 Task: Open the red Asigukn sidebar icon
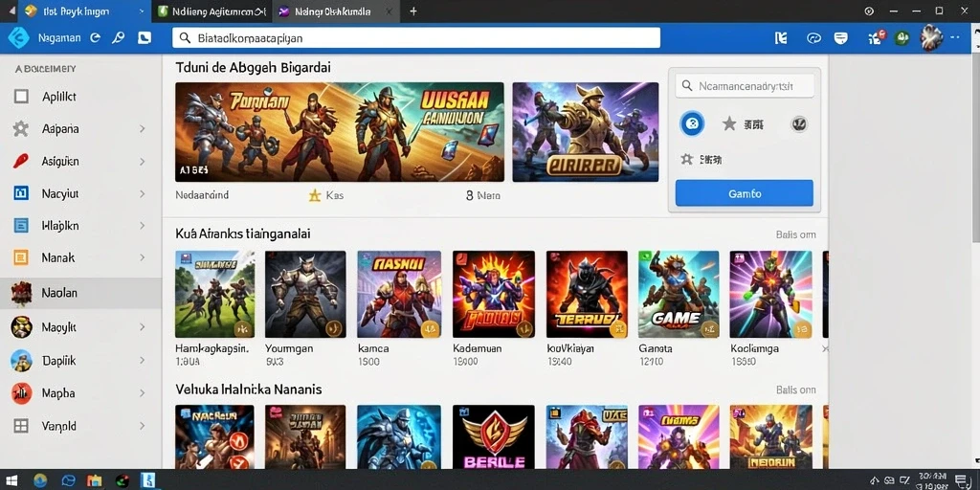coord(21,161)
